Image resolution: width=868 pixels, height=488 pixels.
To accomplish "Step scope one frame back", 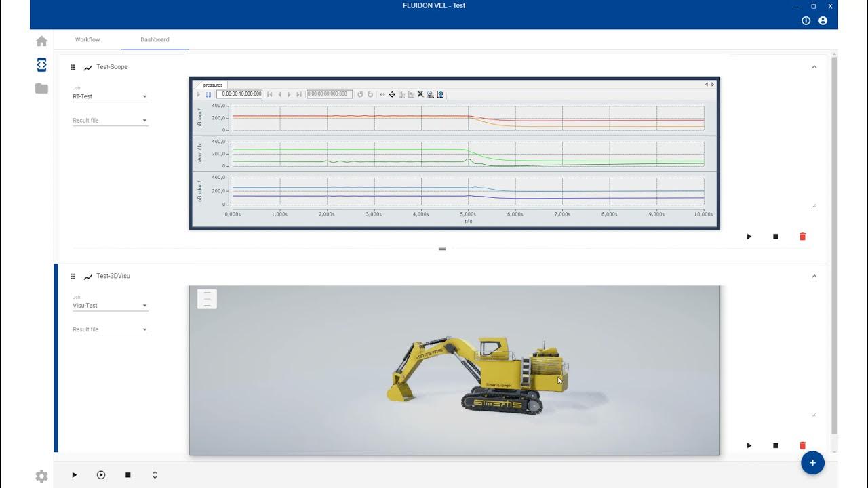I will (x=279, y=94).
